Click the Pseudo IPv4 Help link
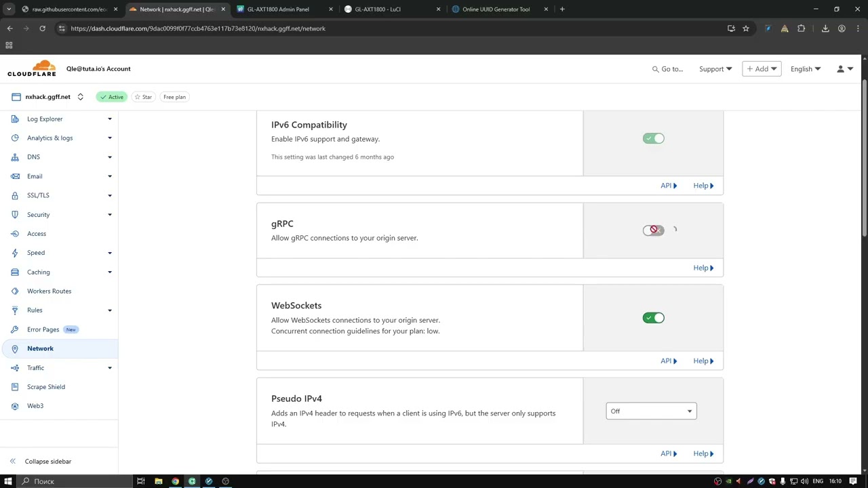Viewport: 868px width, 488px height. [x=703, y=453]
